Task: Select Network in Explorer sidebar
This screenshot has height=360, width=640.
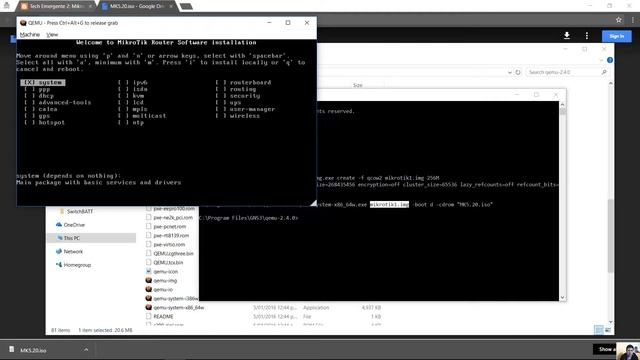Action: pos(69,251)
